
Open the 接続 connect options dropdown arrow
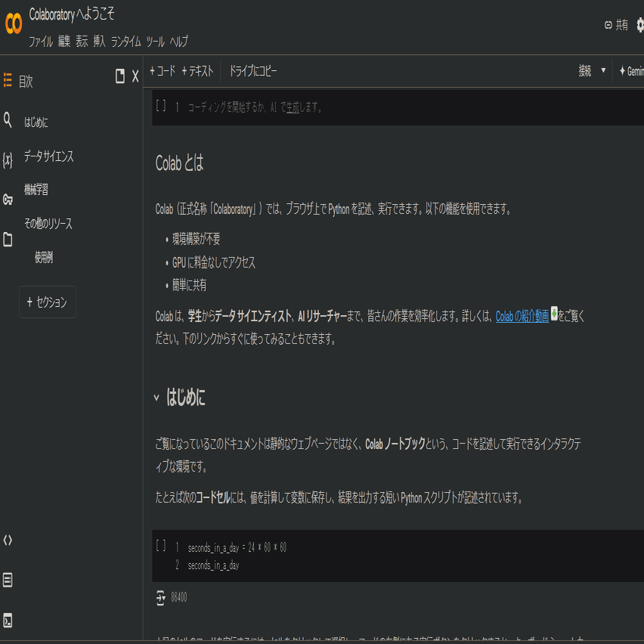point(603,71)
